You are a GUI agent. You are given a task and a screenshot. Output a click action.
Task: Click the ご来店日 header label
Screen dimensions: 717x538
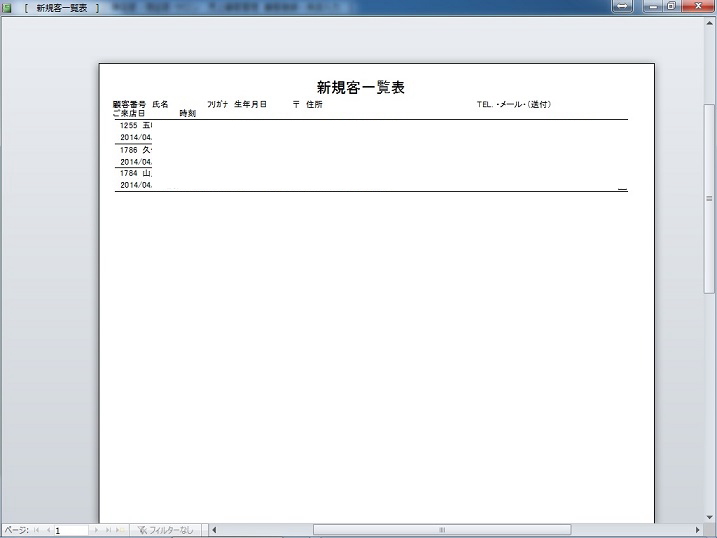click(128, 113)
